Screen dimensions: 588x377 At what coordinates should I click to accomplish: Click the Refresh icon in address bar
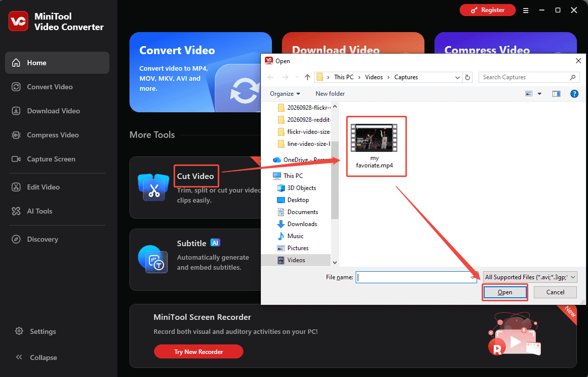468,77
